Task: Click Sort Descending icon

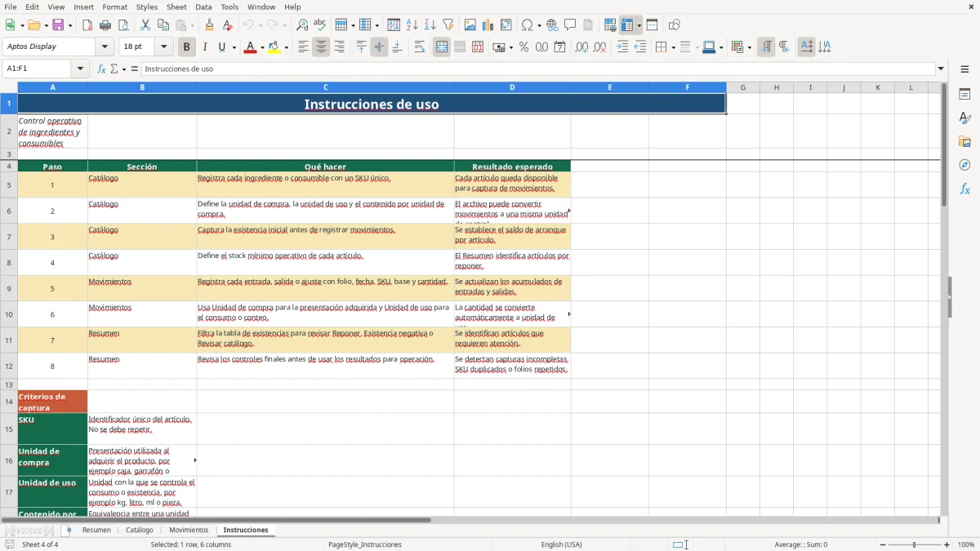Action: click(430, 25)
